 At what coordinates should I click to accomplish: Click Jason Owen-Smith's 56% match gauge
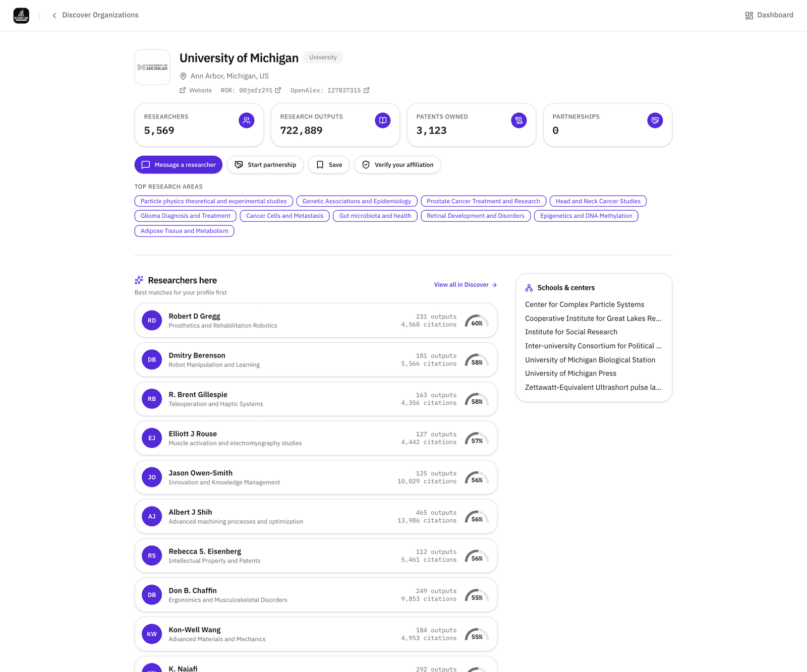pos(477,478)
